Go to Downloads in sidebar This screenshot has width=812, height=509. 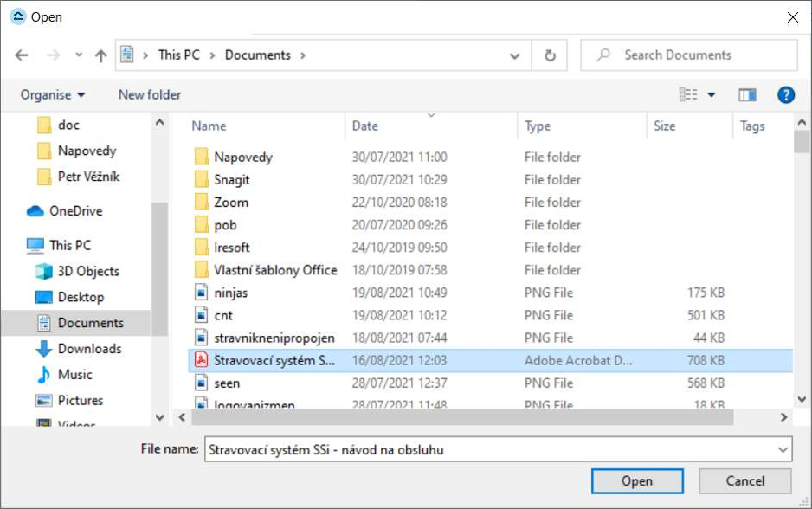pyautogui.click(x=79, y=349)
